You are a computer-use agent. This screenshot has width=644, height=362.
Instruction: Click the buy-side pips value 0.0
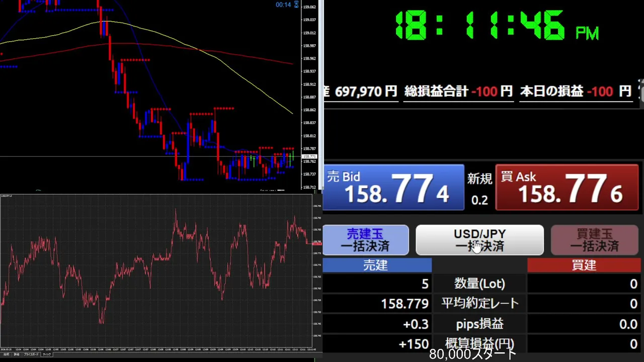[628, 324]
